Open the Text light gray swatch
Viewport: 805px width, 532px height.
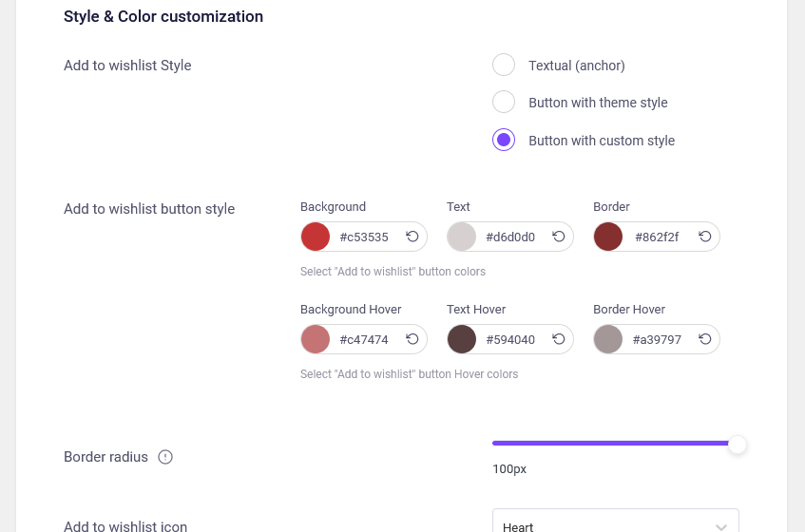click(462, 237)
